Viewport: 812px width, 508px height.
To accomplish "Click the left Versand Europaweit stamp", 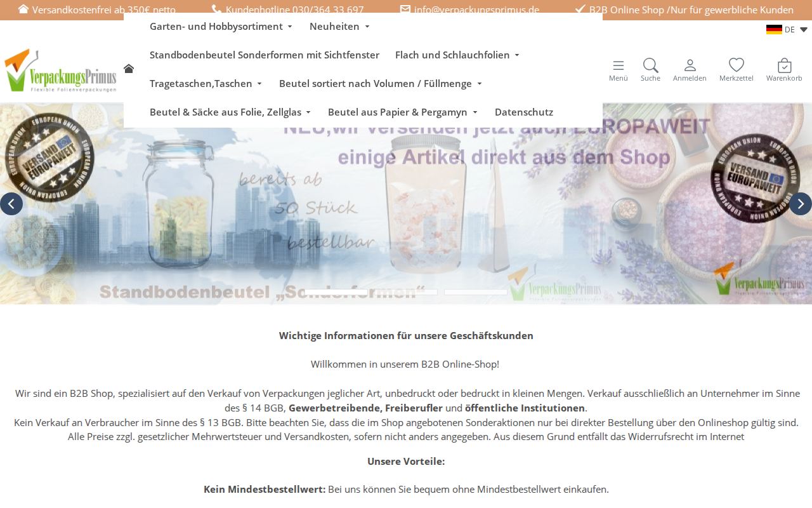I will coord(49,157).
